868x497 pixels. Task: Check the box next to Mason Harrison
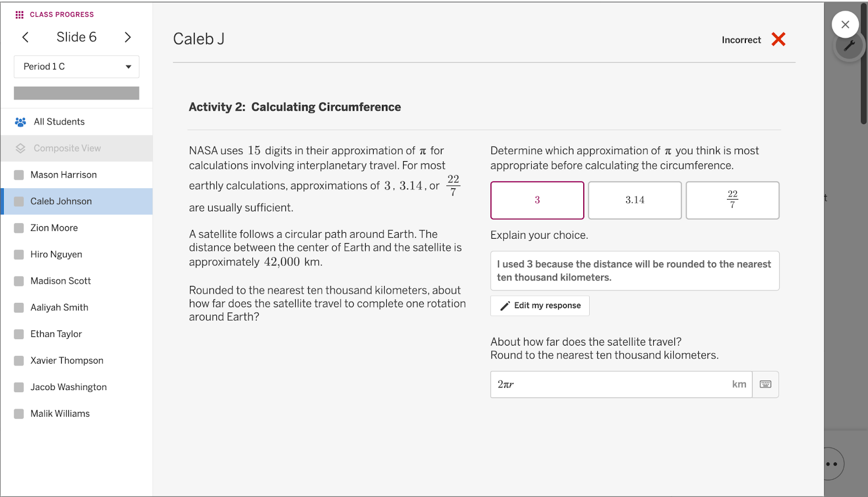point(19,175)
